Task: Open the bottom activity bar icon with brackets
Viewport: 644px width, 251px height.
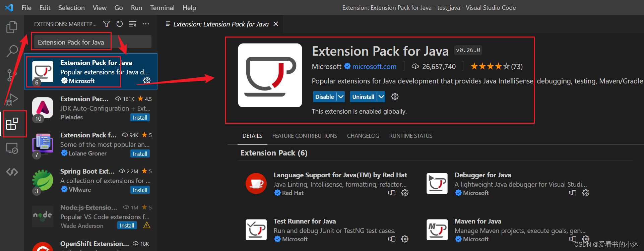Action: coord(12,172)
